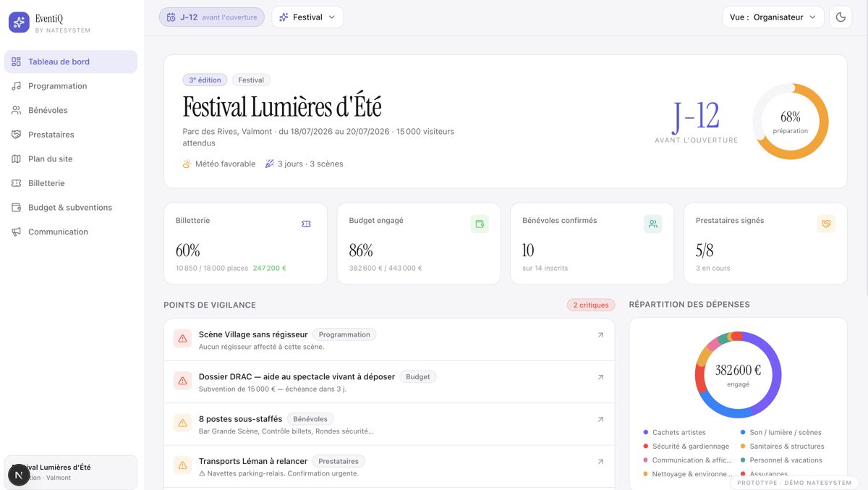Click red warning icon for Dossier DRAC alert
This screenshot has width=868, height=490.
[x=182, y=381]
